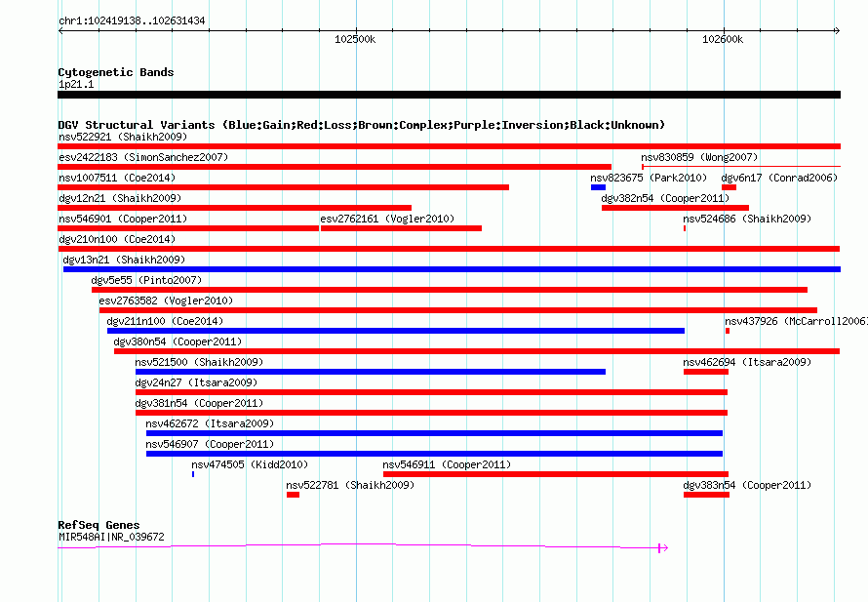Select the tiny blue nsv474505 gain marker
This screenshot has width=868, height=602.
(193, 474)
